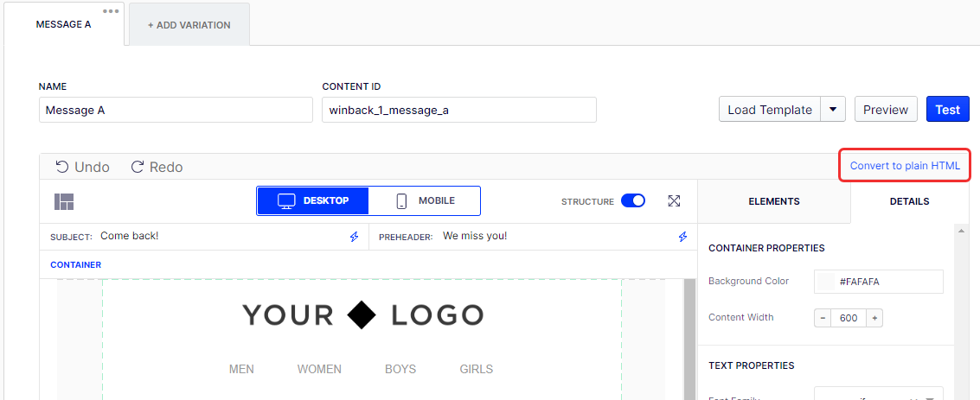Click the fullscreen expand icon

coord(675,201)
